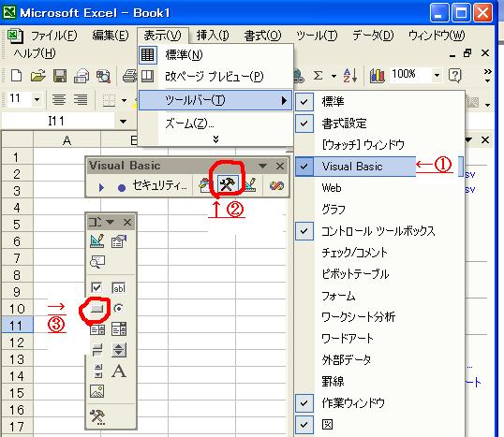Expand the full 表示 menu chevrons
Screen dimensions: 504x437
(216, 139)
